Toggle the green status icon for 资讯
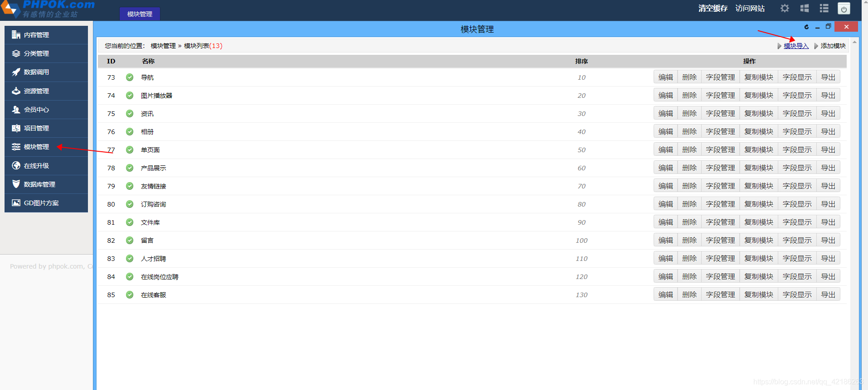868x390 pixels. click(x=130, y=114)
